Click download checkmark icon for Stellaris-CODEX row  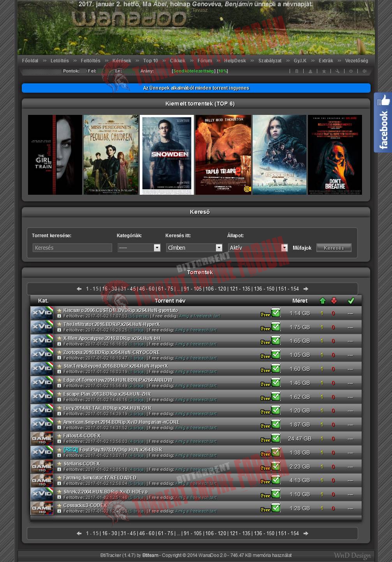coord(276,466)
